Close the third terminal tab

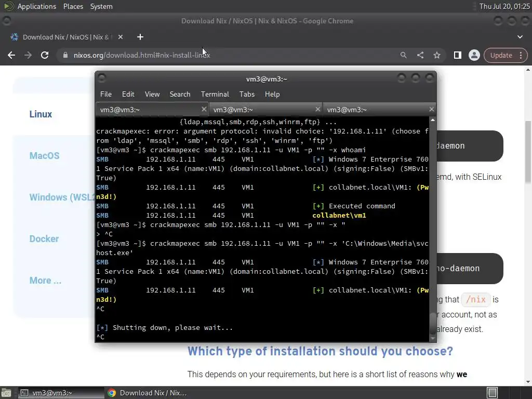coord(431,109)
